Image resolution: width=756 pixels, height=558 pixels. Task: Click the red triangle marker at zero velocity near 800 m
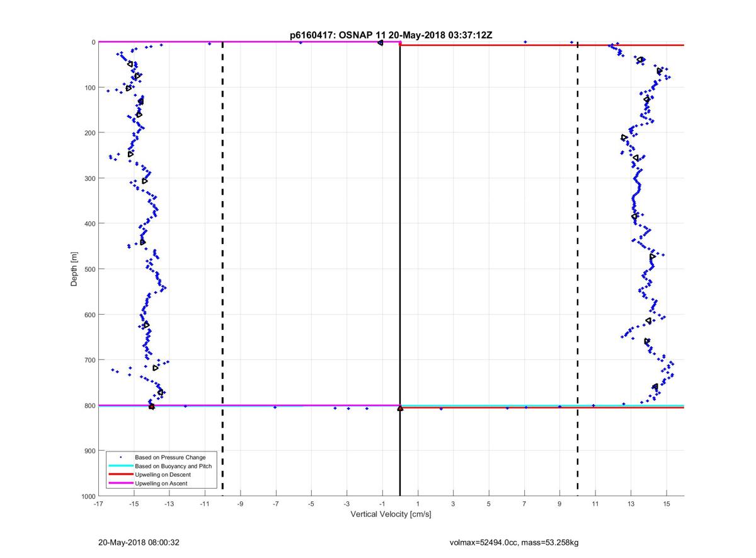point(400,408)
